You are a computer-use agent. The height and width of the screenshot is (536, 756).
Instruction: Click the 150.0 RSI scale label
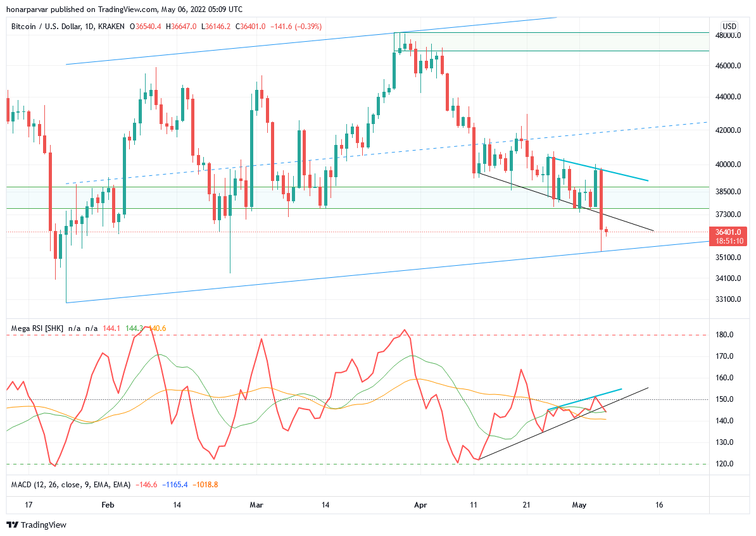point(725,399)
